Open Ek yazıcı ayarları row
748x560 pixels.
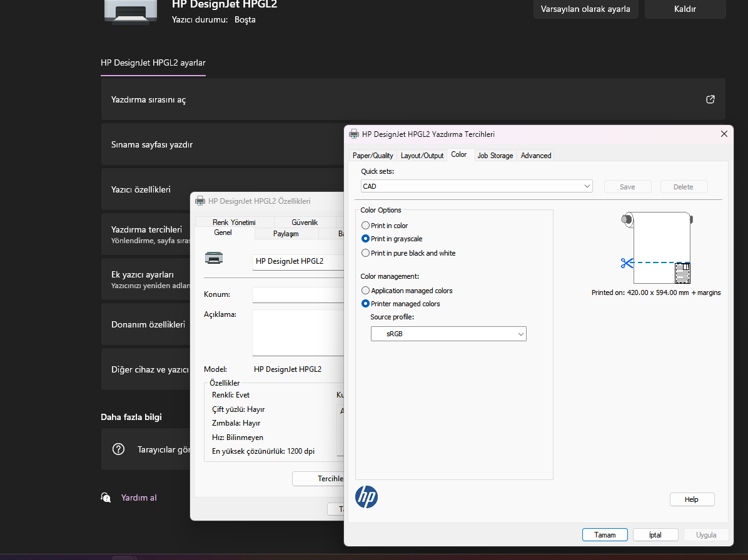[x=146, y=279]
